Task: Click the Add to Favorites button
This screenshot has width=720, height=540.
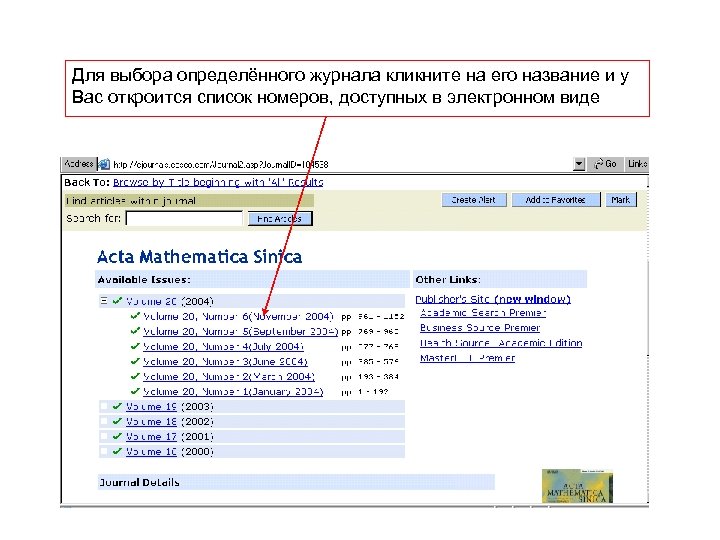Action: point(556,200)
